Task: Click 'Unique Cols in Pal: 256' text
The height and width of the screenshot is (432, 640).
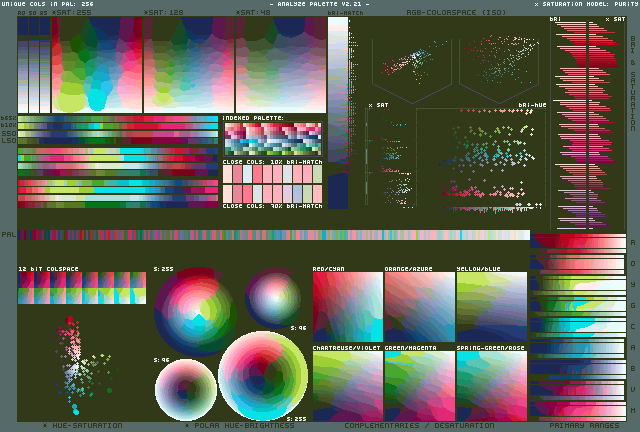Action: 47,4
